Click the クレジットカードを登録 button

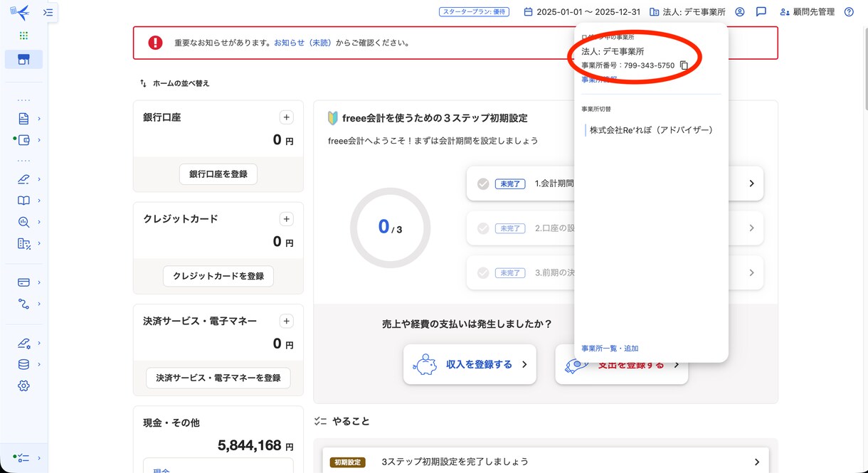218,276
